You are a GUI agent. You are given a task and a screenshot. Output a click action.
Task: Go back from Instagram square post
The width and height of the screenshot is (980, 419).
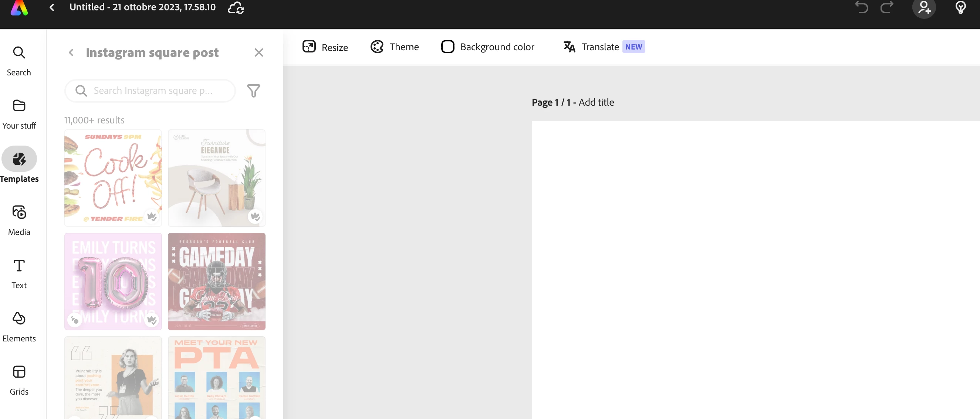click(71, 52)
